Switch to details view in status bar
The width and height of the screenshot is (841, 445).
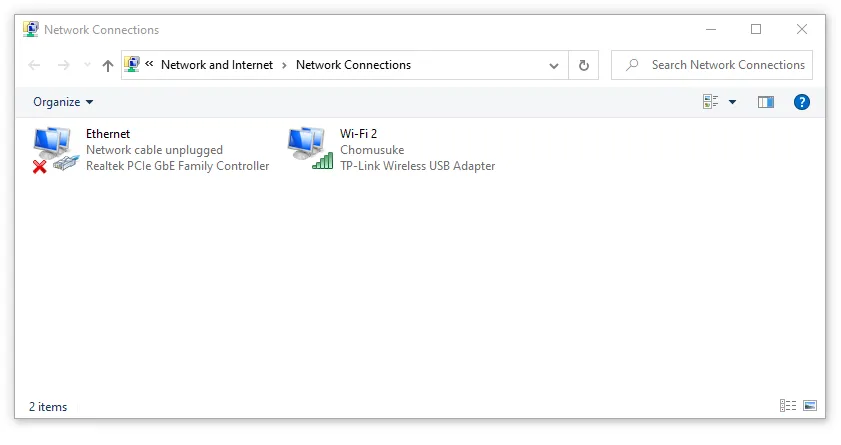(x=787, y=406)
